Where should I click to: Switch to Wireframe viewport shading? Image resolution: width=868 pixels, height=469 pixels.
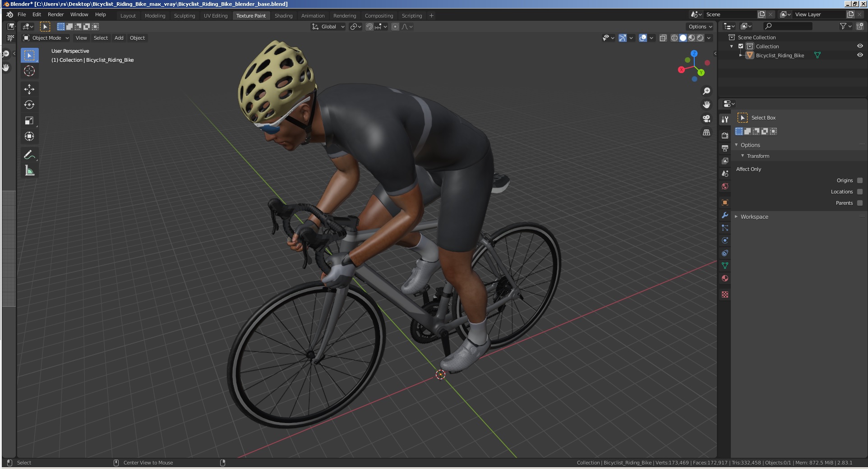[x=674, y=38]
